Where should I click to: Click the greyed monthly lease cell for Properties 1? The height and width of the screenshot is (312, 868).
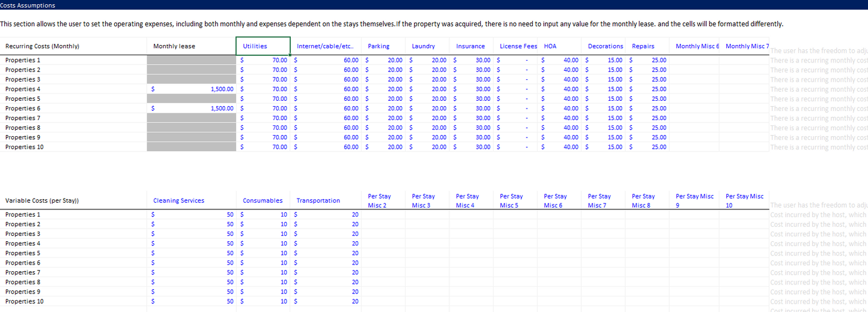click(191, 61)
